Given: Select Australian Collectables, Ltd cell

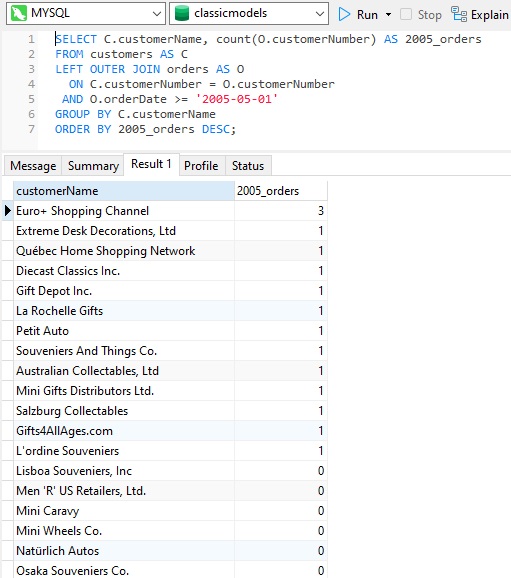Looking at the screenshot, I should (x=124, y=371).
